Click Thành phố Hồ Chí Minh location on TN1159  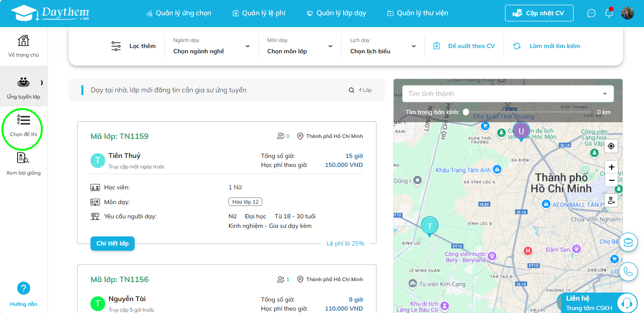330,136
